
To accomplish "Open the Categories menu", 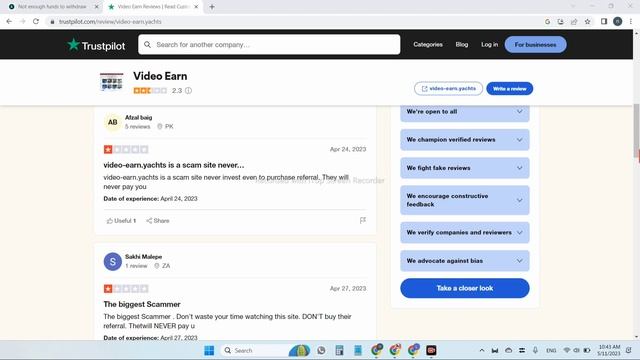I will [428, 44].
